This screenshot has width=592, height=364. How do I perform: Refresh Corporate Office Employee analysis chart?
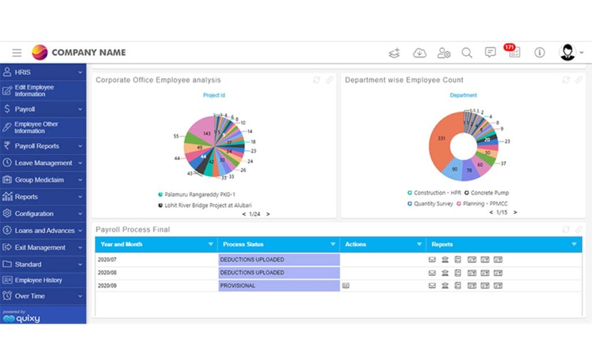click(x=316, y=80)
